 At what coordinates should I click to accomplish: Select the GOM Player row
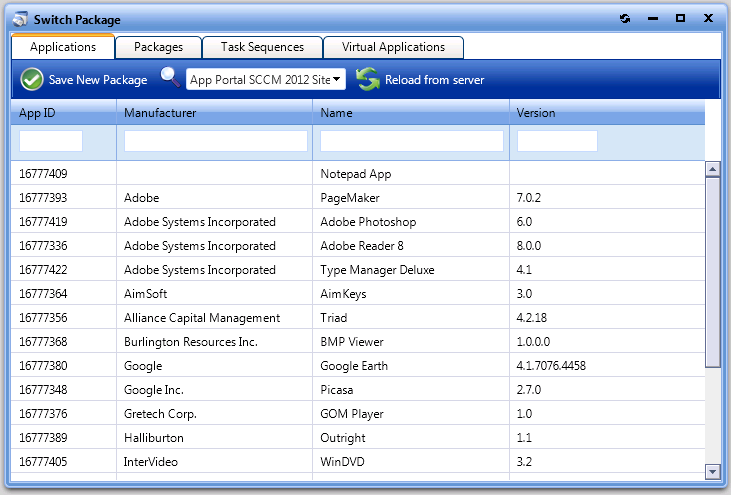358,413
